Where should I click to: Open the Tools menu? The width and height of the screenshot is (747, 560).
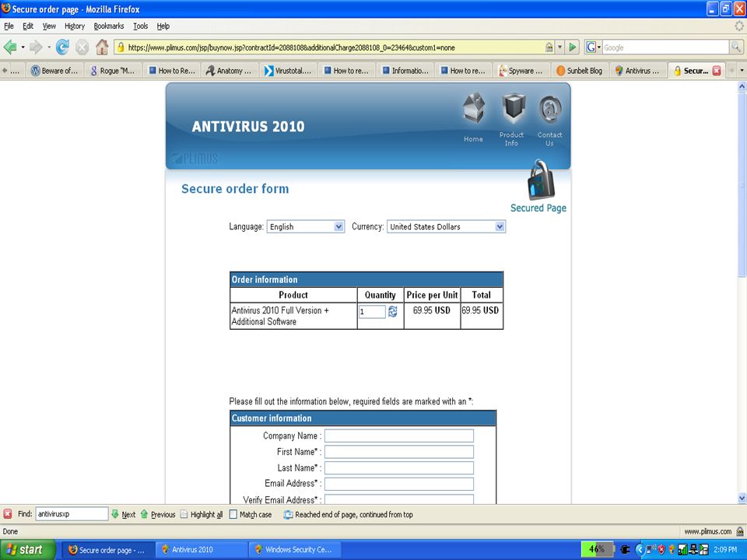click(141, 26)
